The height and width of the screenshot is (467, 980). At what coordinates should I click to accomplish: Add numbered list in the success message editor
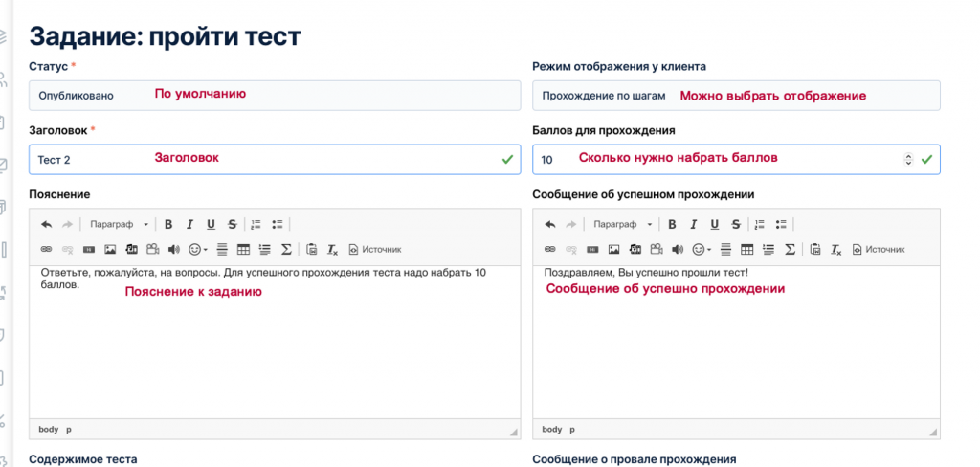coord(759,225)
